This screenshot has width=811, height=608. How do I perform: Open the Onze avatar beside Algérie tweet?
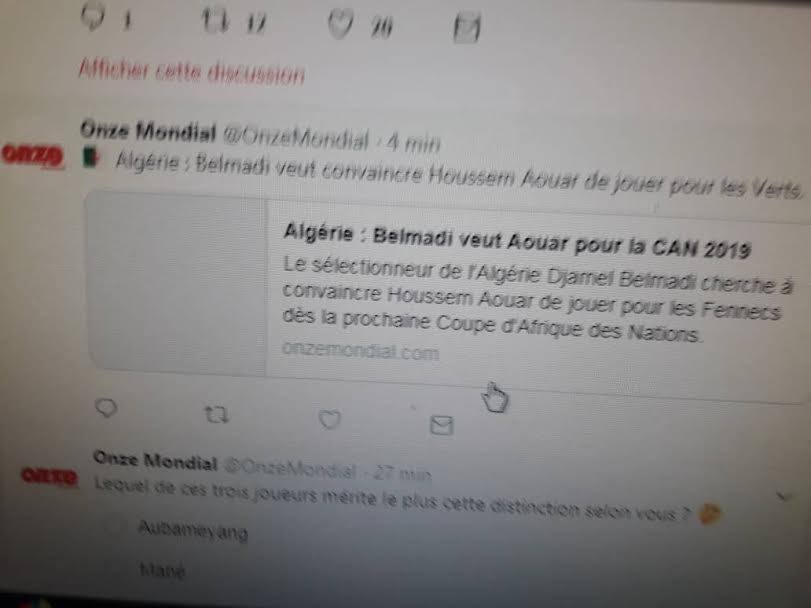click(33, 155)
